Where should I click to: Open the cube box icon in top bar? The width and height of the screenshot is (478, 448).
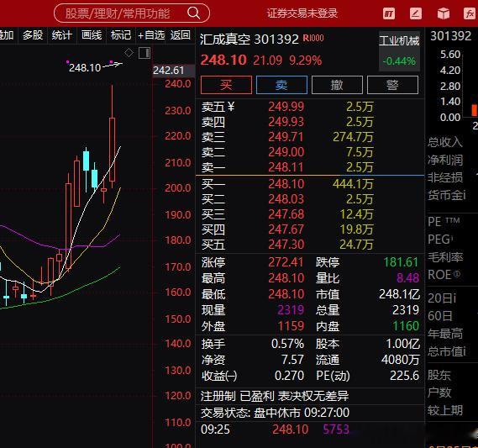(x=444, y=13)
